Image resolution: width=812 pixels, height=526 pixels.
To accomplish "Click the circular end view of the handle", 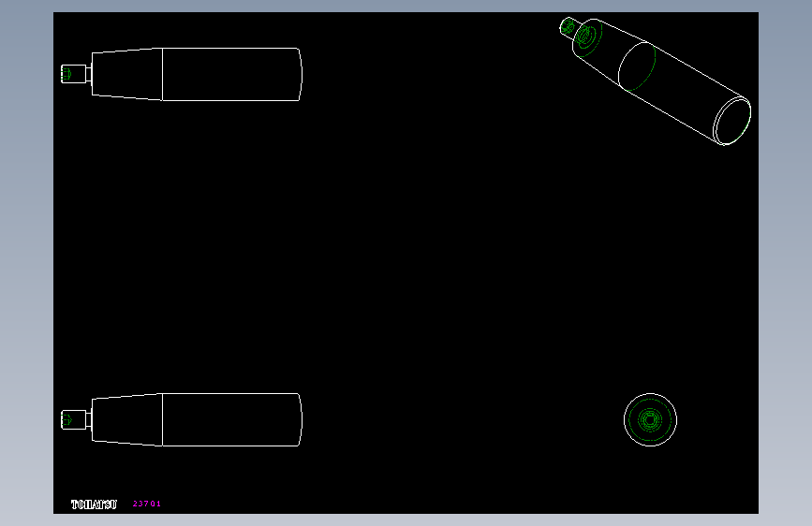I will tap(650, 420).
